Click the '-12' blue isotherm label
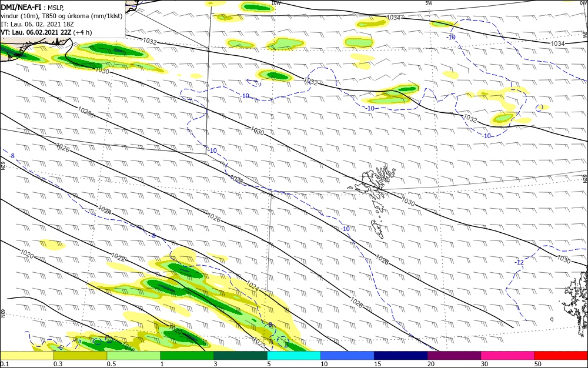 [x=519, y=262]
